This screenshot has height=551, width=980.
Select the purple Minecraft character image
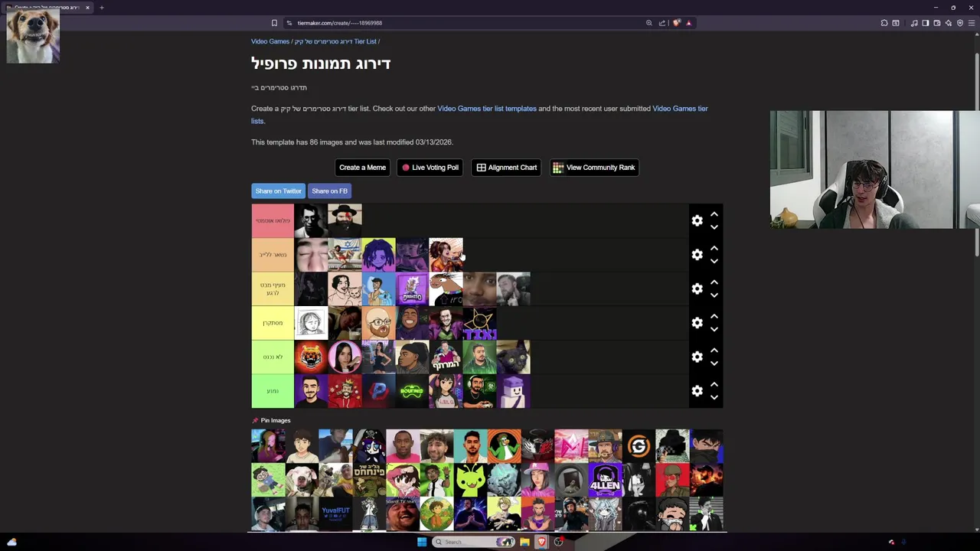(x=513, y=391)
